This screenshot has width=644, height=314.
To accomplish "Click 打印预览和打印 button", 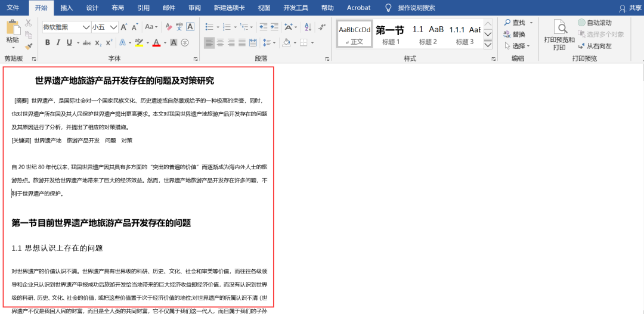I will coord(559,35).
